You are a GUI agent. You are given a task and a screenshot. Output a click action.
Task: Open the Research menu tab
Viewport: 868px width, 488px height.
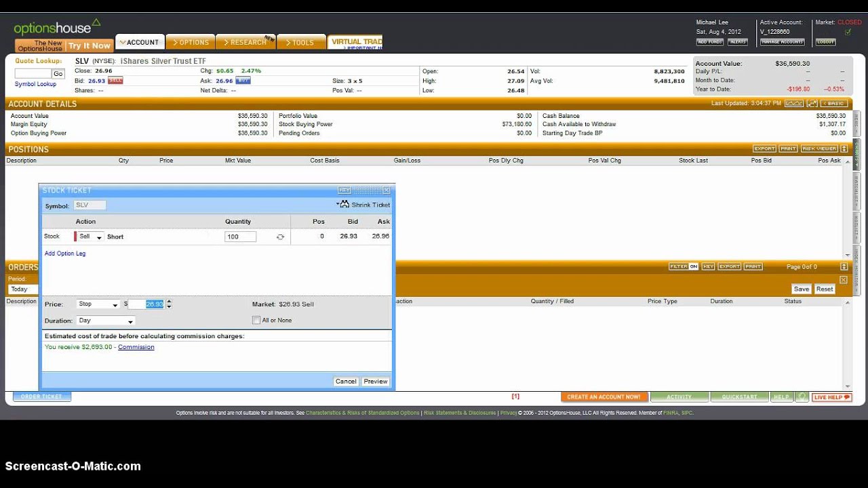(x=245, y=42)
